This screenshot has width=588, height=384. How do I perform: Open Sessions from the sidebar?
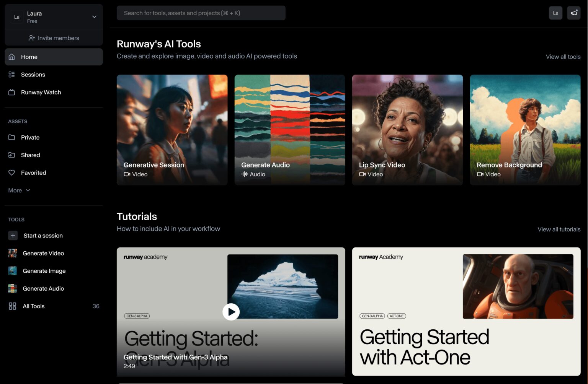(x=54, y=75)
